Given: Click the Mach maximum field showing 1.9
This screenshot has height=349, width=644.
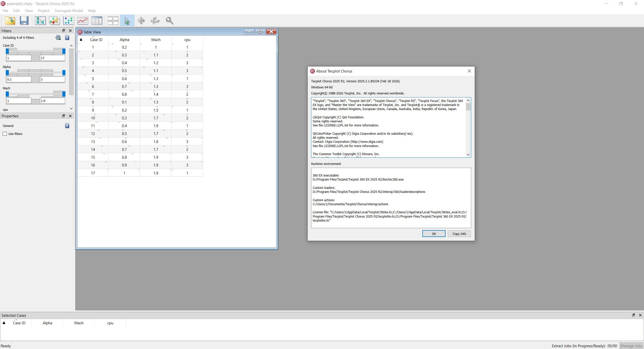Looking at the screenshot, I should [x=52, y=101].
